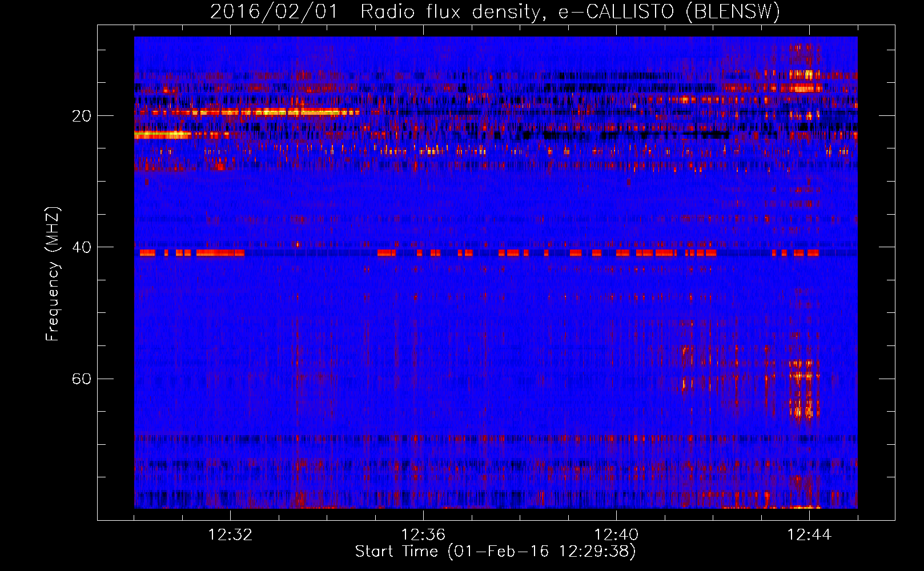924x571 pixels.
Task: Click the 12:40 time tick label
Action: coord(616,535)
